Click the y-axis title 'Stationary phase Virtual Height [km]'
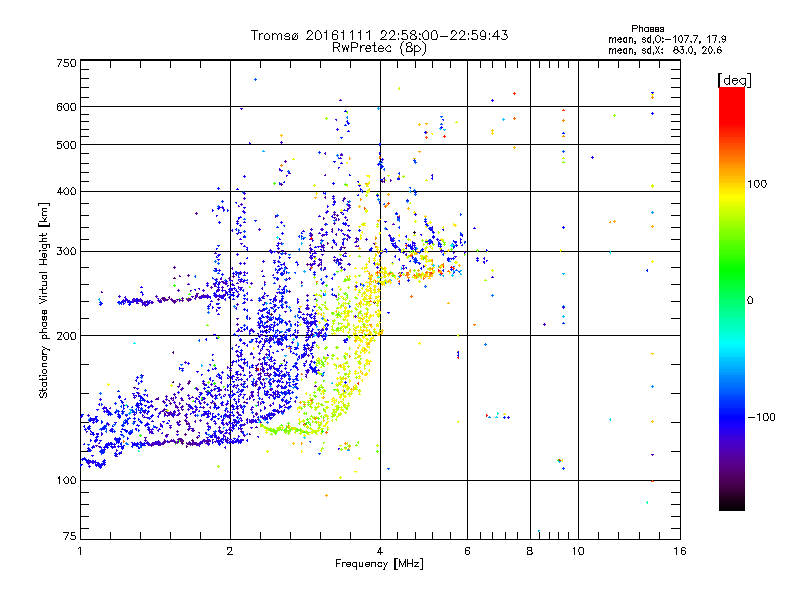This screenshot has height=600, width=800. click(43, 300)
